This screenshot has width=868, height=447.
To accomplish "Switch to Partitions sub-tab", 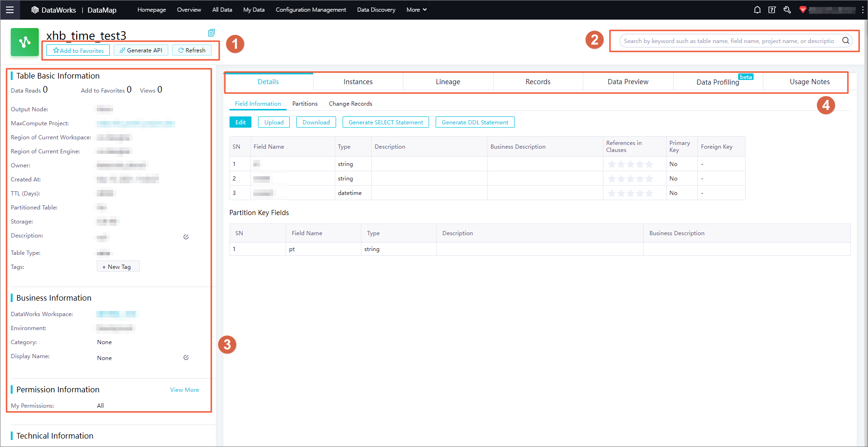I will coord(305,104).
